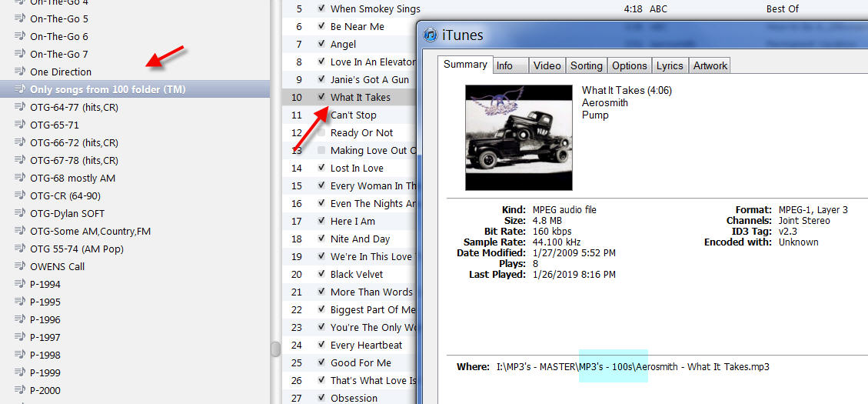This screenshot has height=404, width=868.
Task: Select Only songs from 100 folder playlist
Action: 108,88
